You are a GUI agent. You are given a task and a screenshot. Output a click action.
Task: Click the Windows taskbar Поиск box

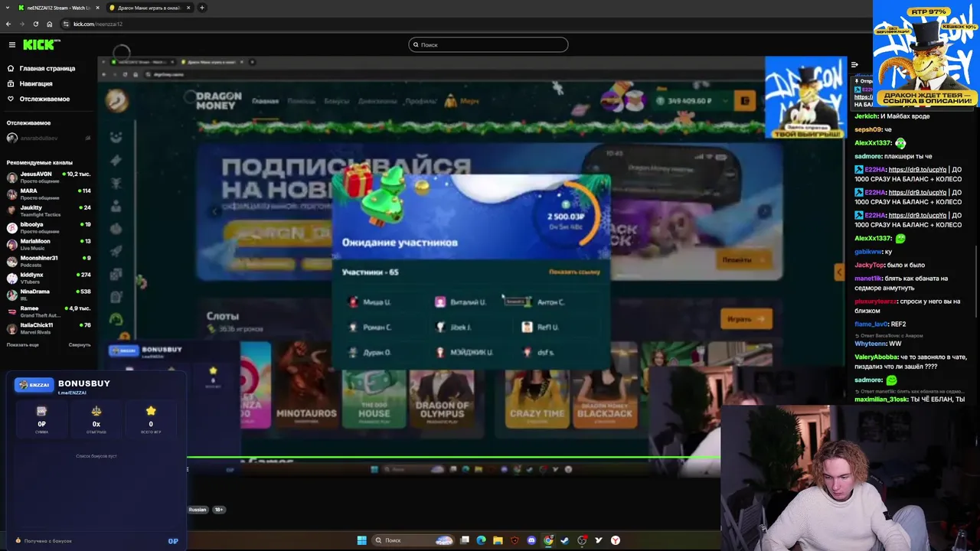413,540
